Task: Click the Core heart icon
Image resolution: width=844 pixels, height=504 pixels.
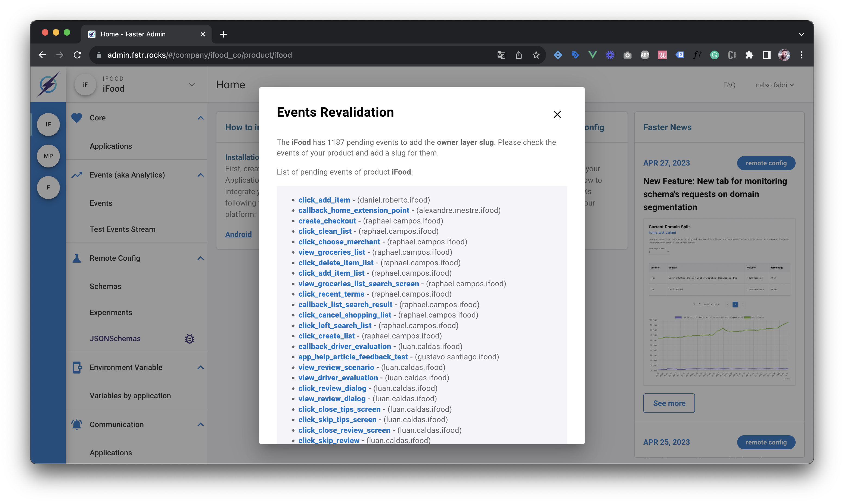Action: point(77,118)
